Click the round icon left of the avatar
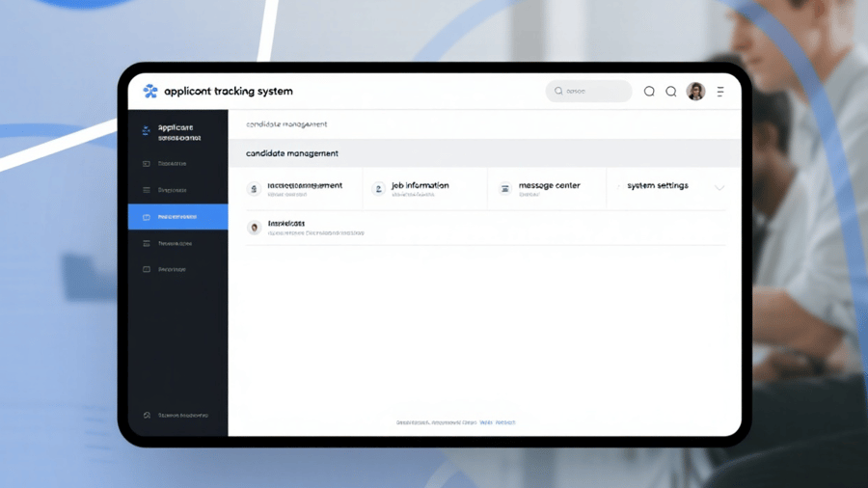The height and width of the screenshot is (488, 868). (x=671, y=92)
